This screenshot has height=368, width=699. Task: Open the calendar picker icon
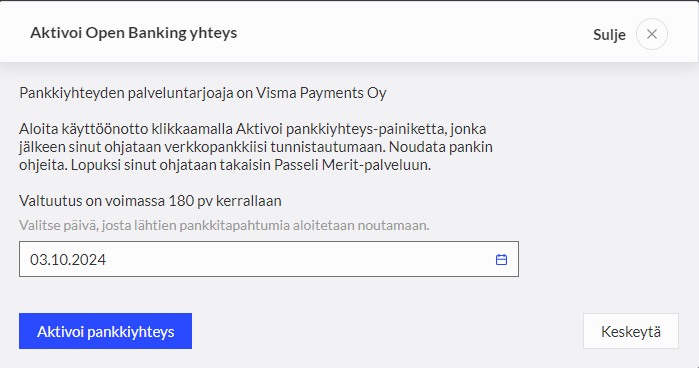coord(501,260)
